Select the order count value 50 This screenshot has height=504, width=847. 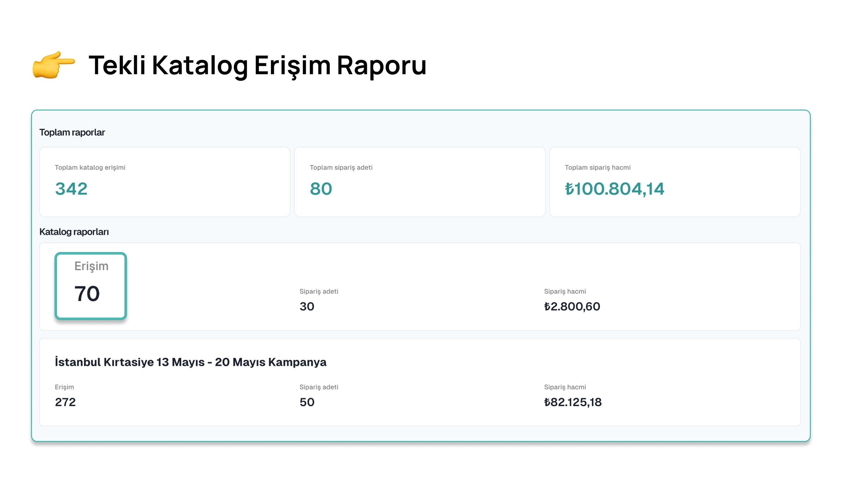(307, 402)
